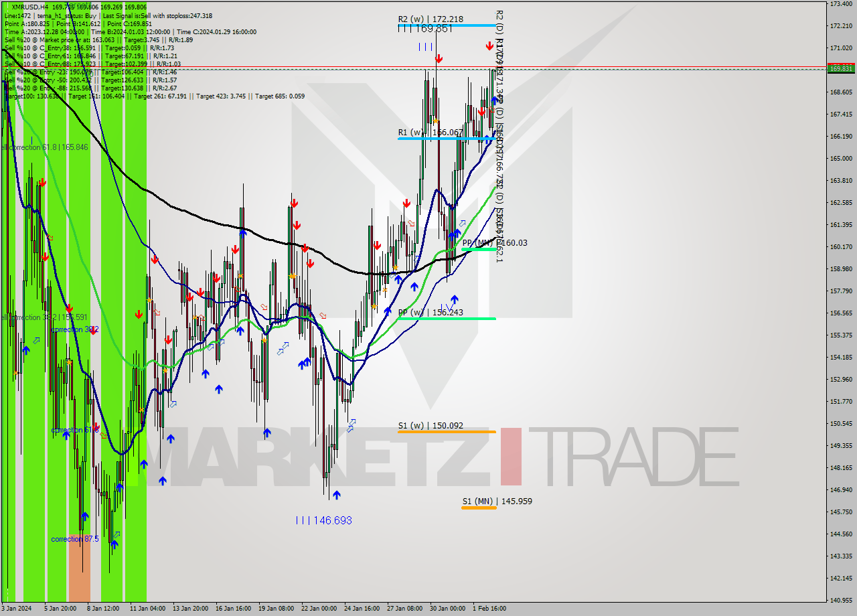This screenshot has width=857, height=616.
Task: Select the PP (w) | 156.243 pivot label
Action: coord(431,313)
